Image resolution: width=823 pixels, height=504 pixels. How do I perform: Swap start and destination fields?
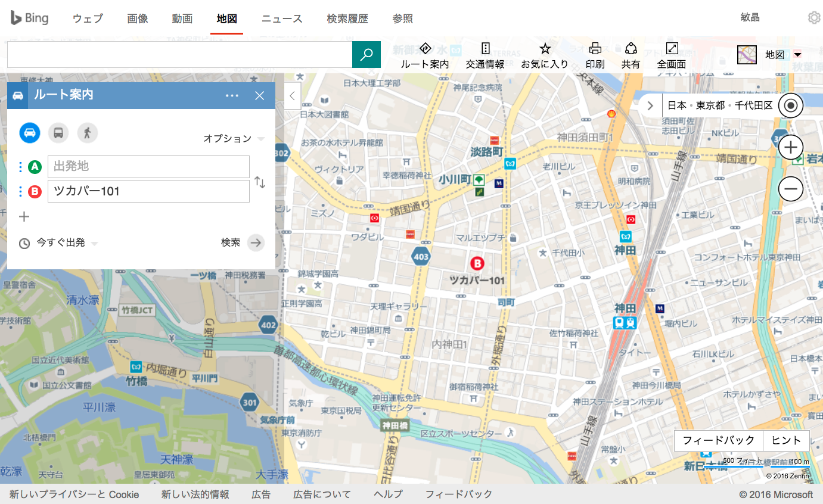(x=260, y=182)
